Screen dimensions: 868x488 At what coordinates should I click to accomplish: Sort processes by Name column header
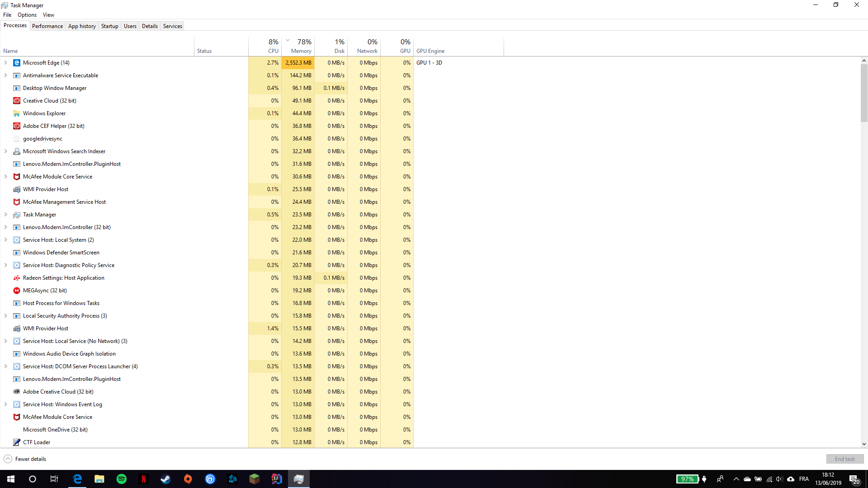[x=97, y=47]
